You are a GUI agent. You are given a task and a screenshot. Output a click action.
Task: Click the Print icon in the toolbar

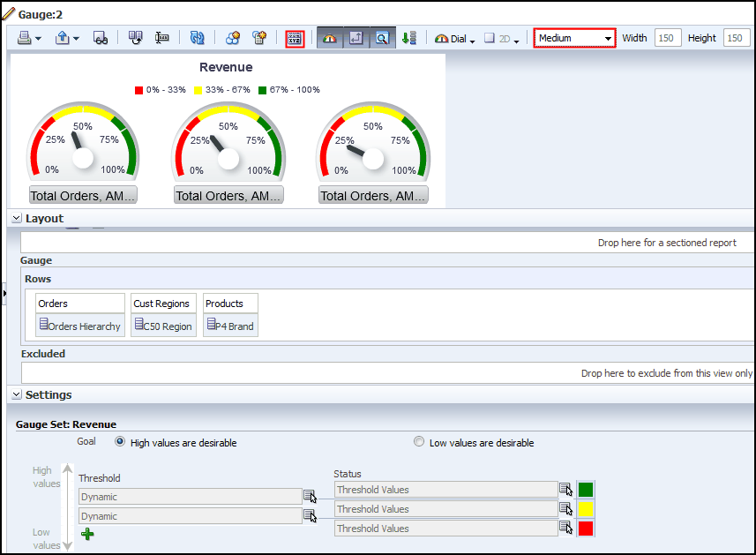[22, 38]
